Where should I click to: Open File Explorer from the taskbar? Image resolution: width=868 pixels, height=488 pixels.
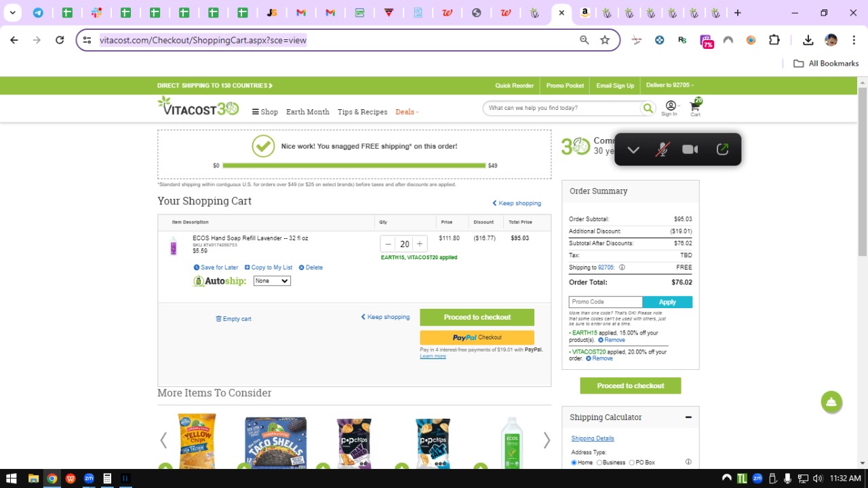pos(33,478)
